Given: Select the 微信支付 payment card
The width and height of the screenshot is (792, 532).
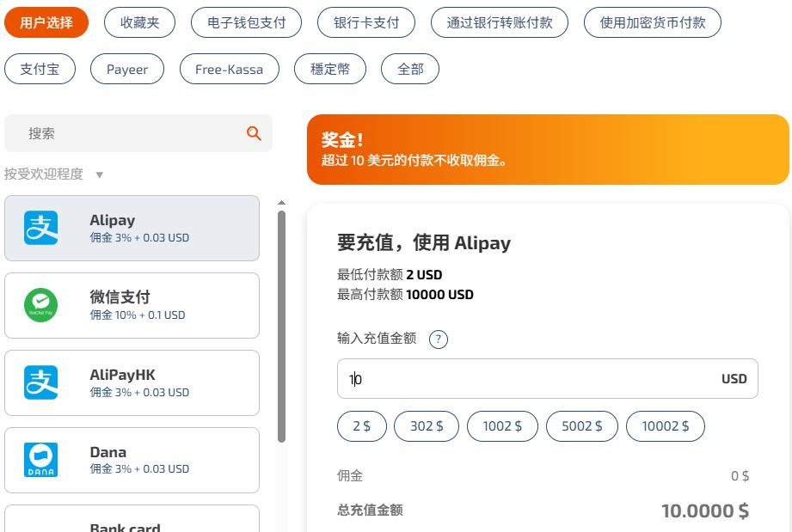Looking at the screenshot, I should pos(132,305).
